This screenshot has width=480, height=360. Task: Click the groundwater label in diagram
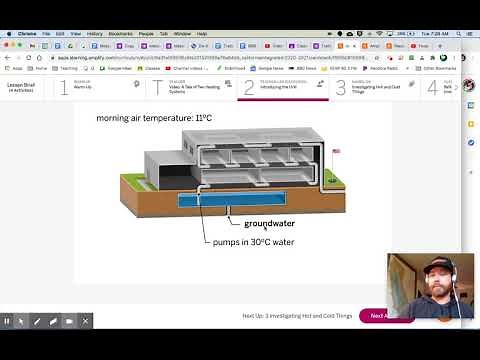tap(269, 223)
